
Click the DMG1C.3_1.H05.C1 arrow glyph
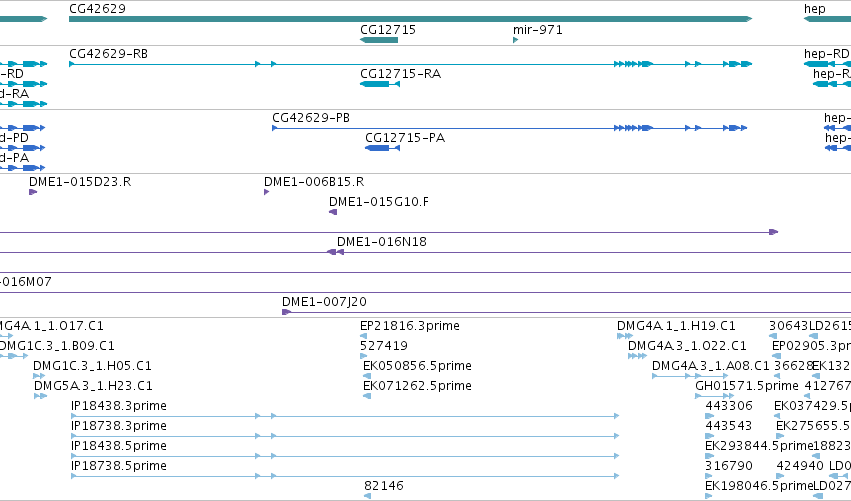39,376
